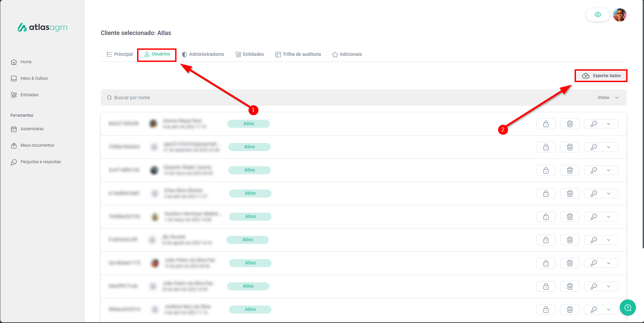
Task: Select the Adicionais tab
Action: point(347,54)
